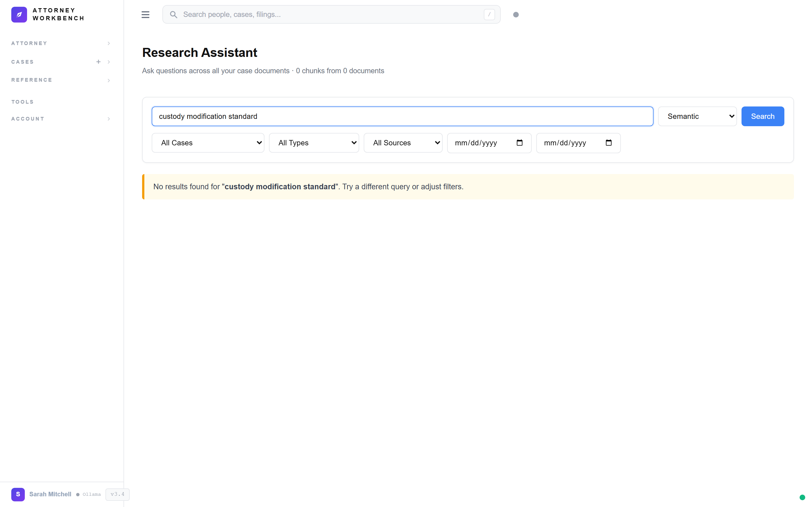Open the All Cases filter dropdown

pos(208,143)
